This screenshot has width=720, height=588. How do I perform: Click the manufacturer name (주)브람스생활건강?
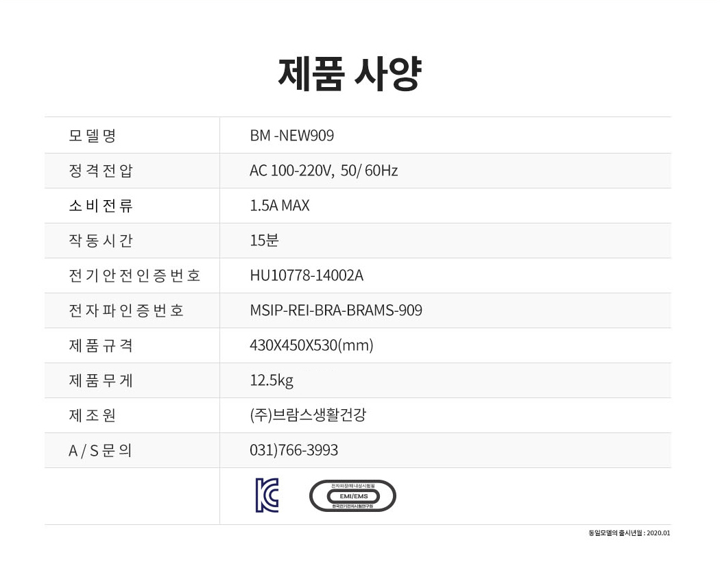coord(308,415)
